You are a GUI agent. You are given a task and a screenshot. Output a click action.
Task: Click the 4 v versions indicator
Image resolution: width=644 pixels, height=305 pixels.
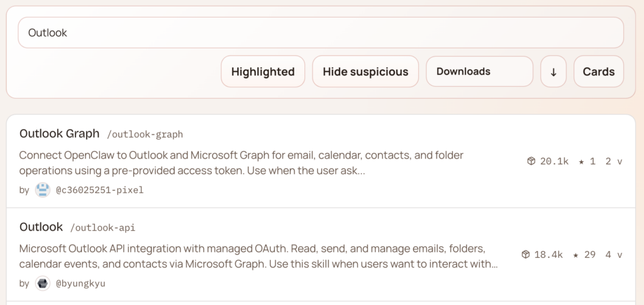tap(613, 255)
